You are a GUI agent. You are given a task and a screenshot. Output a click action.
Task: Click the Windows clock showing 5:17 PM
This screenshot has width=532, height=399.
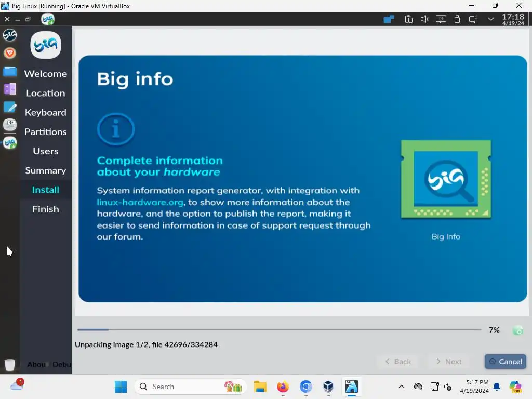tap(474, 387)
